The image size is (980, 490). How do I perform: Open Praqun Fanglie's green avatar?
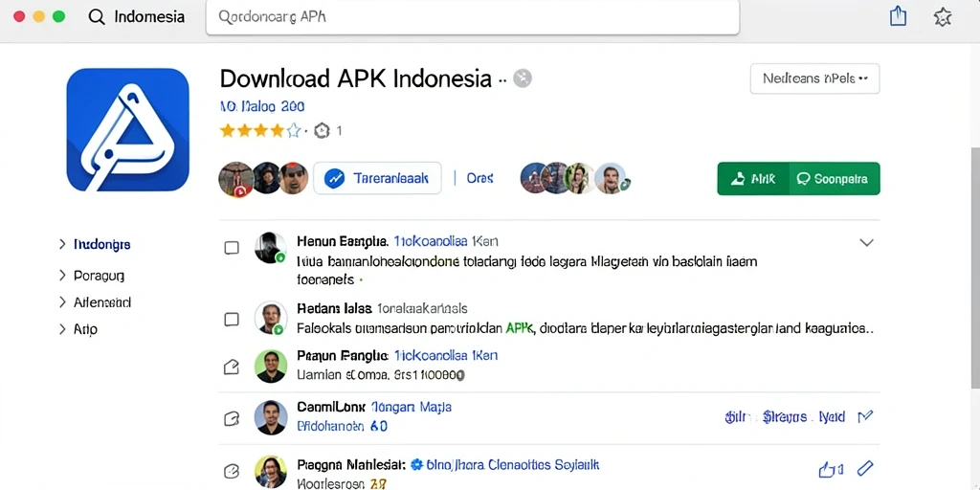click(x=271, y=366)
